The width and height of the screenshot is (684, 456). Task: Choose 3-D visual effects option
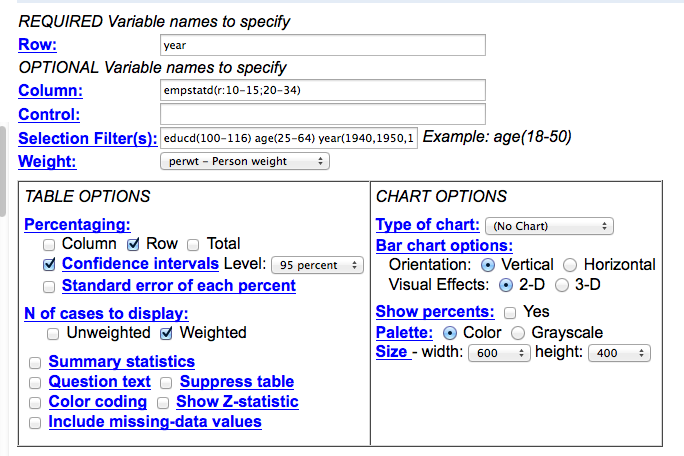562,285
